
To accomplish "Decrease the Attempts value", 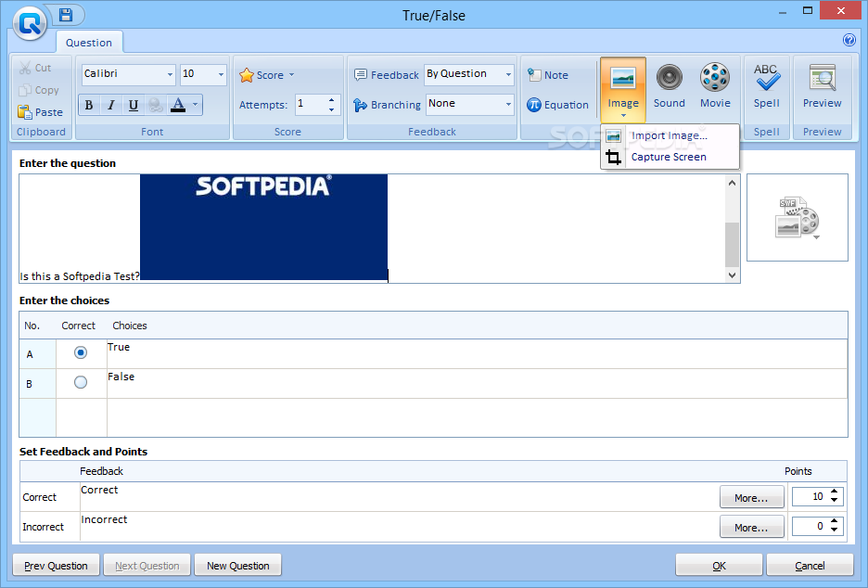I will point(331,109).
